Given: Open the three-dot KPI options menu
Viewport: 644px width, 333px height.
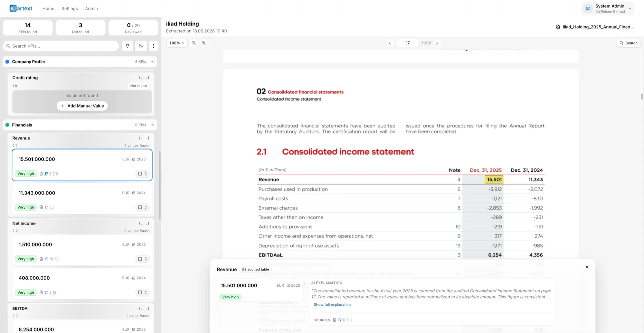Looking at the screenshot, I should [153, 46].
